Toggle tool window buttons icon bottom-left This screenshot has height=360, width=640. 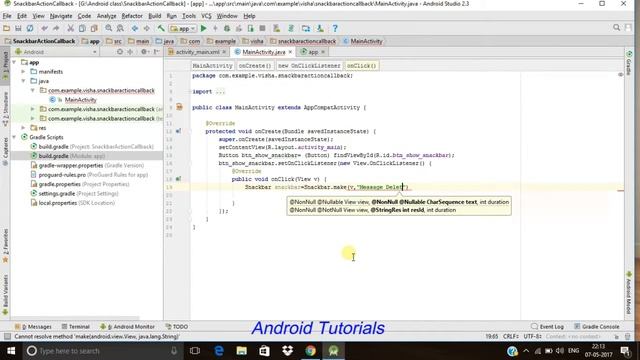[x=7, y=336]
